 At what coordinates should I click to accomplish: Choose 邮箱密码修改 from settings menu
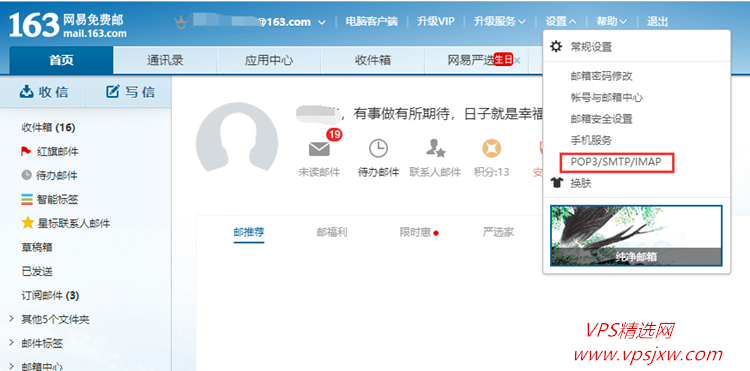602,76
